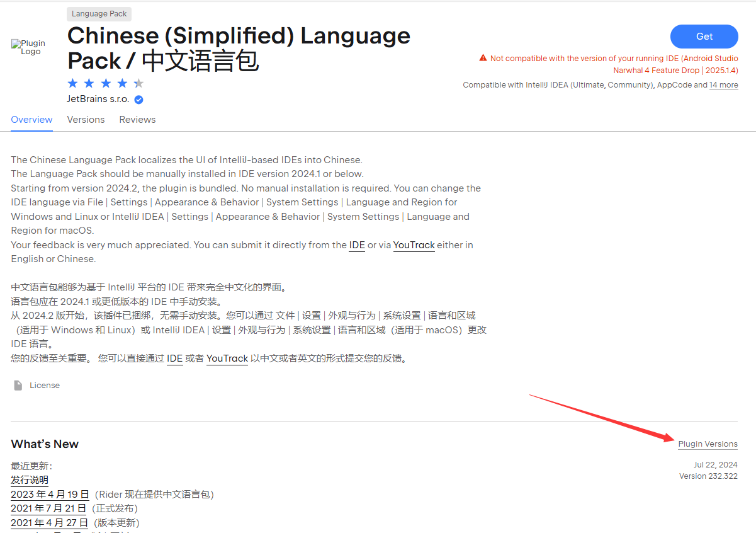The width and height of the screenshot is (756, 533).
Task: Click the star rating row
Action: (x=106, y=83)
